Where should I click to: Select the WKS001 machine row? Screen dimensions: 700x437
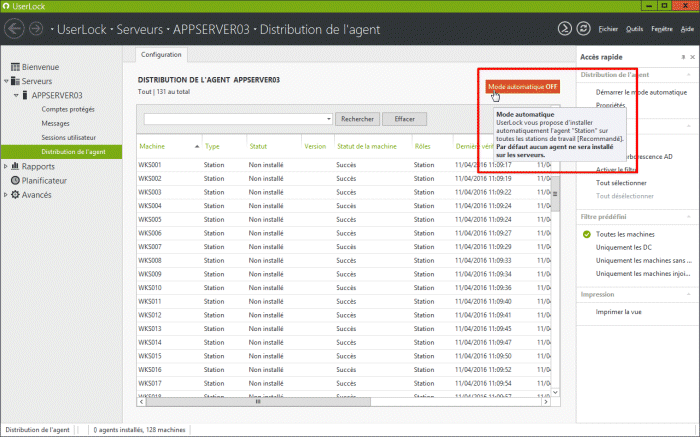click(x=344, y=165)
